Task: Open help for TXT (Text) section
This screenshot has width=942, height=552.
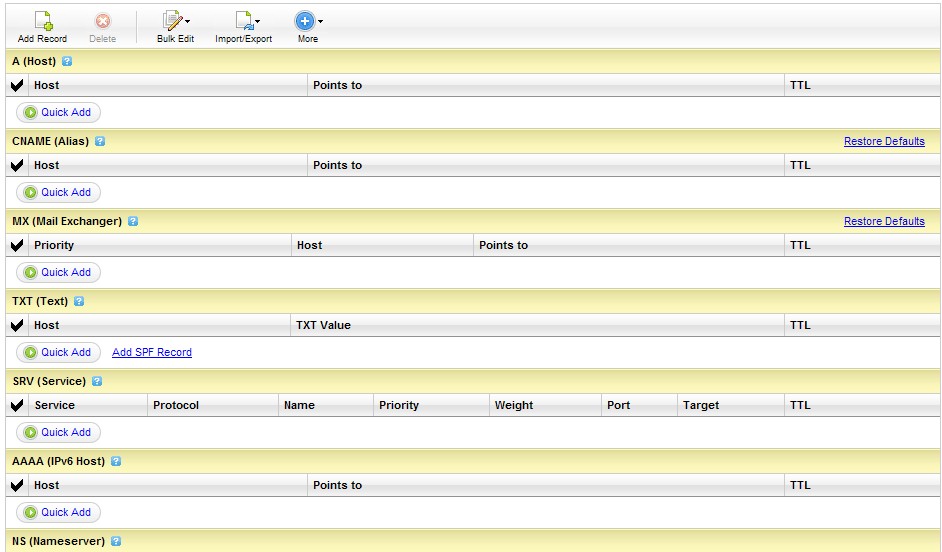Action: pyautogui.click(x=79, y=301)
